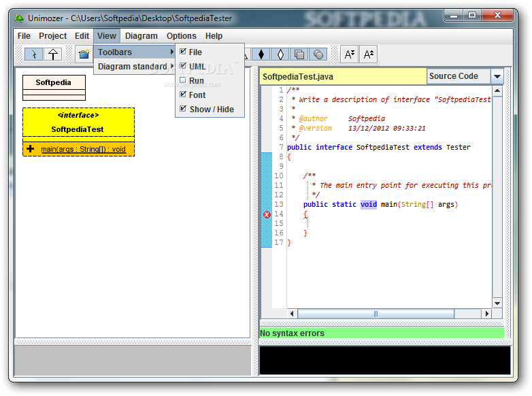Open the Project menu
Image resolution: width=532 pixels, height=396 pixels.
(52, 36)
